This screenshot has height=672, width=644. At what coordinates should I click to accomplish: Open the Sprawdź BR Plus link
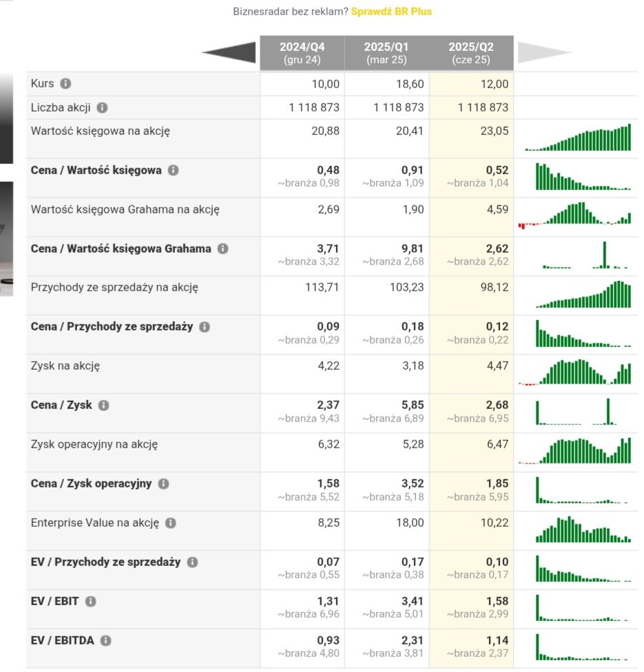(391, 12)
